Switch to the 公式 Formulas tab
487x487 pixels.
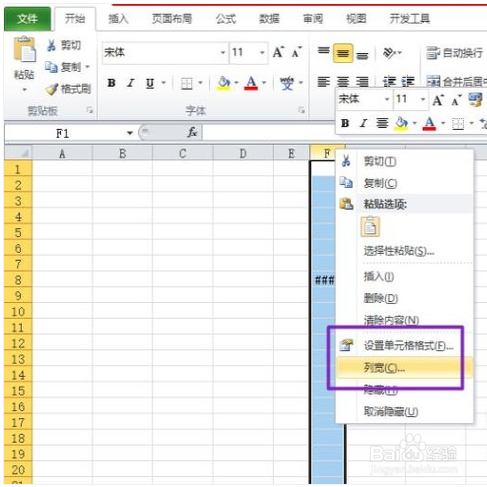point(226,19)
